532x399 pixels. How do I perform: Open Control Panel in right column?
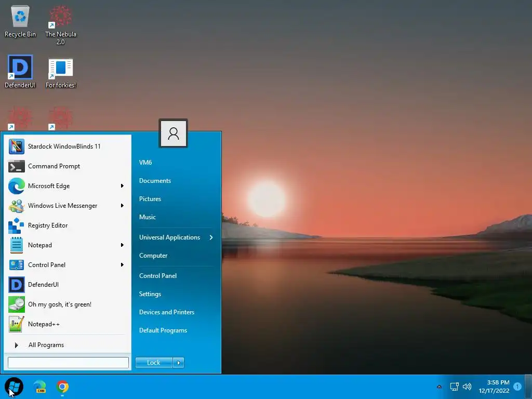[158, 276]
